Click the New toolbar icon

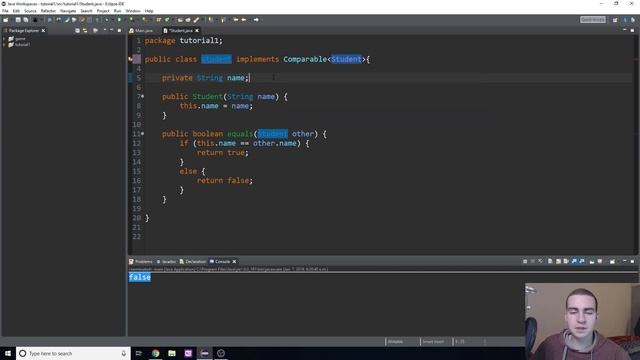6,20
